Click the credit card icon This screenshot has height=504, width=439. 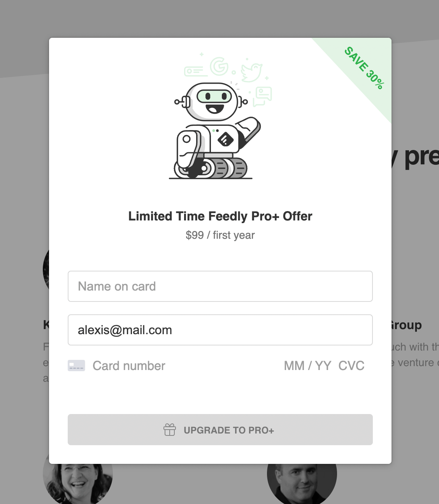[76, 366]
